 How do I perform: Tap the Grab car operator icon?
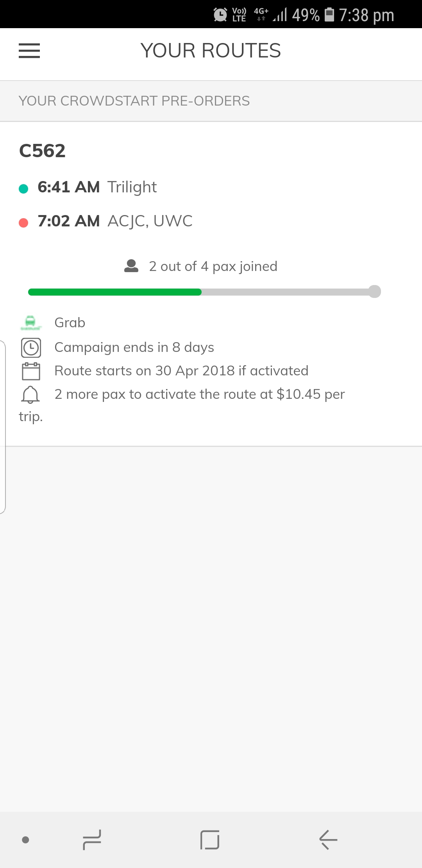[x=30, y=323]
